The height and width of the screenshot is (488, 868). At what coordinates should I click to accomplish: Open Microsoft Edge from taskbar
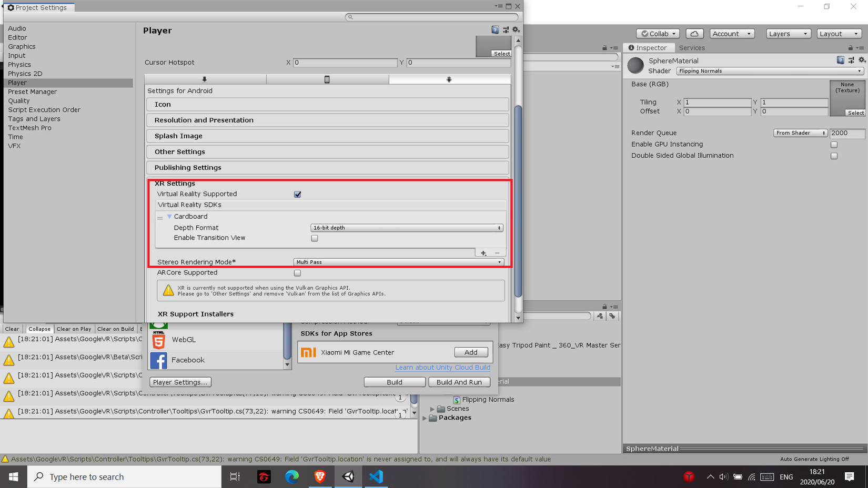pyautogui.click(x=292, y=477)
